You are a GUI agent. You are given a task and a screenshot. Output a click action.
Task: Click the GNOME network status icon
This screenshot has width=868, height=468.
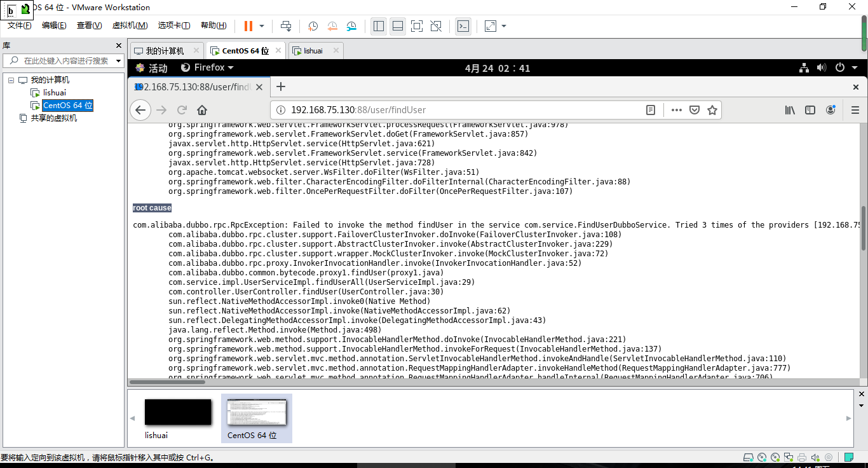pyautogui.click(x=804, y=67)
